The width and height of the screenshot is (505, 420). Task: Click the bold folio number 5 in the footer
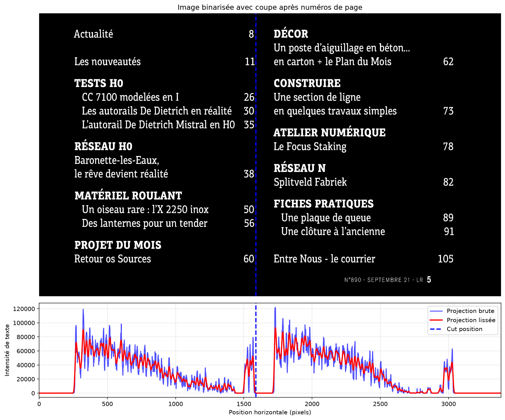pos(429,280)
